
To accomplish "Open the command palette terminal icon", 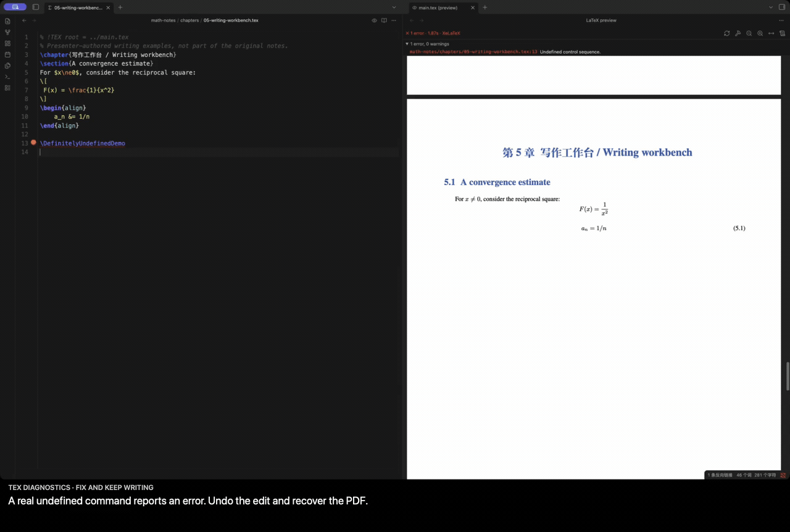I will 7,77.
